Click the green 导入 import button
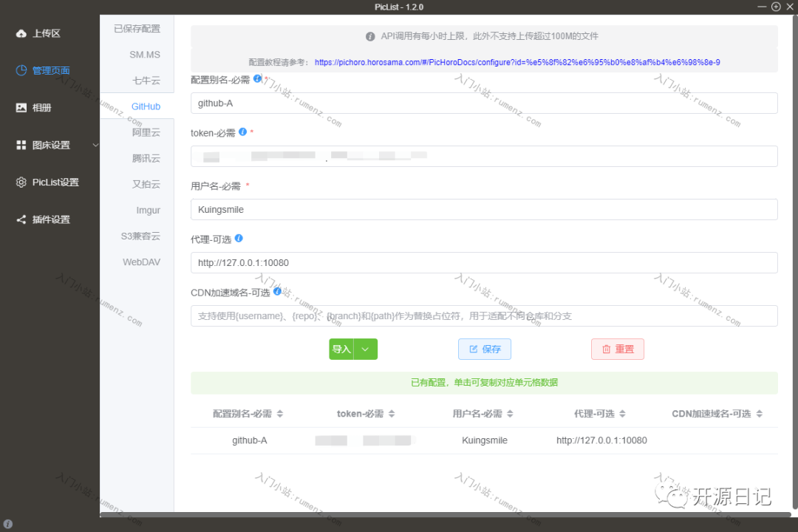Viewport: 798px width, 532px height. click(x=341, y=349)
